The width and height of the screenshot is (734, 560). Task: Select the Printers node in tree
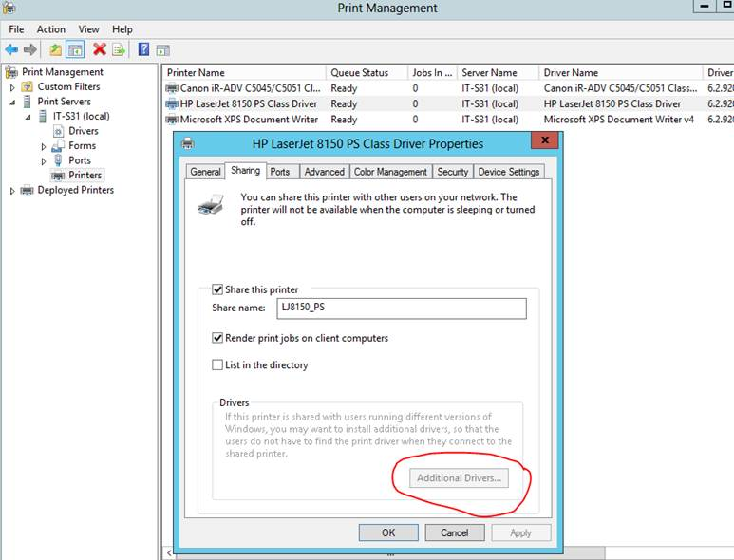pos(85,175)
